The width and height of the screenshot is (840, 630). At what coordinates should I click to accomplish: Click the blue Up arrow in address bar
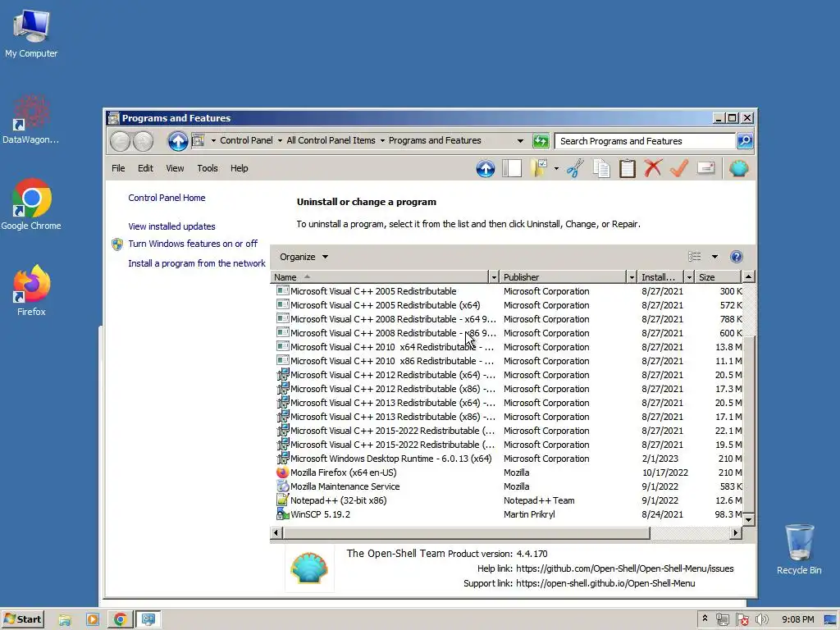tap(178, 141)
